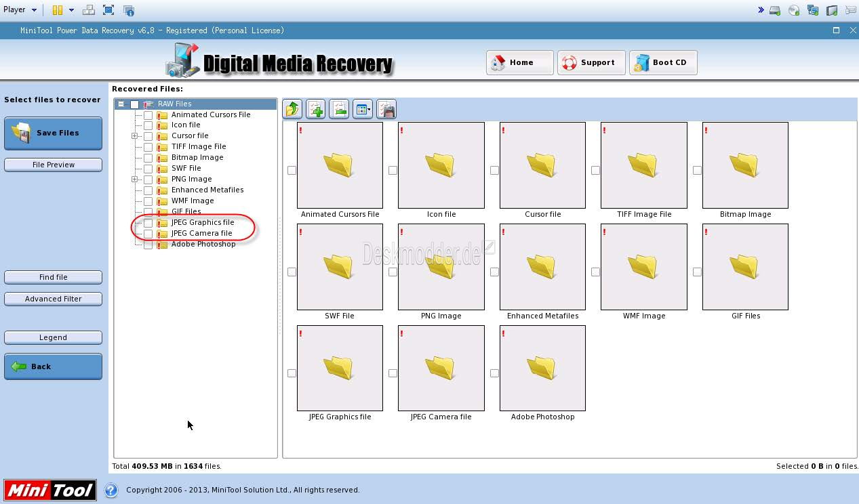This screenshot has height=504, width=859.
Task: Click folder icon beside Adobe Photoshop in tree
Action: 162,245
